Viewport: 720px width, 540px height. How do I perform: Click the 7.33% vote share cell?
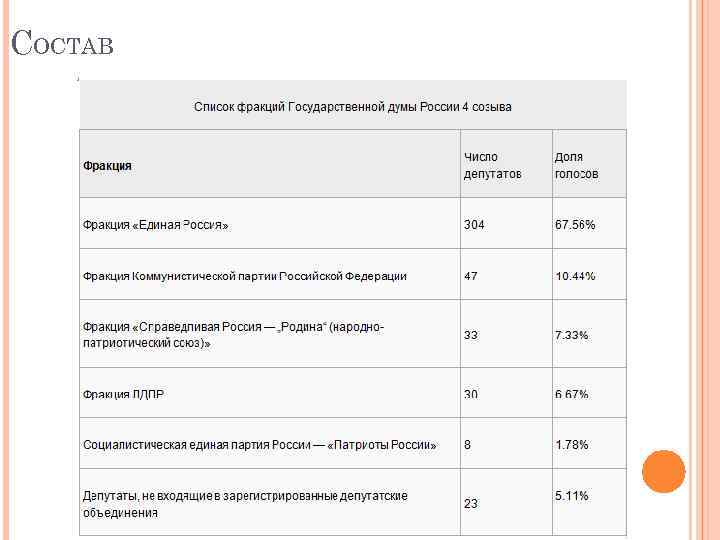click(572, 334)
